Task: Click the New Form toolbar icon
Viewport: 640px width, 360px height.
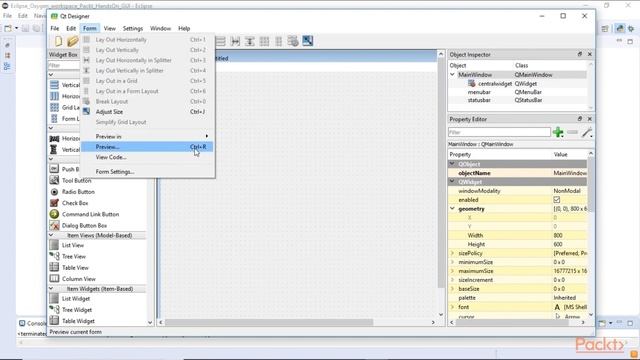Action: (58, 41)
